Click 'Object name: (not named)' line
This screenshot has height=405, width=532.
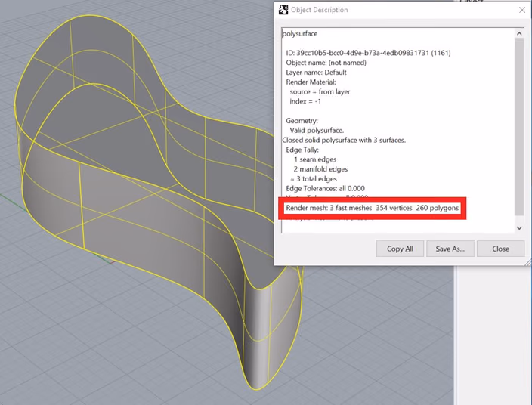[x=326, y=63]
